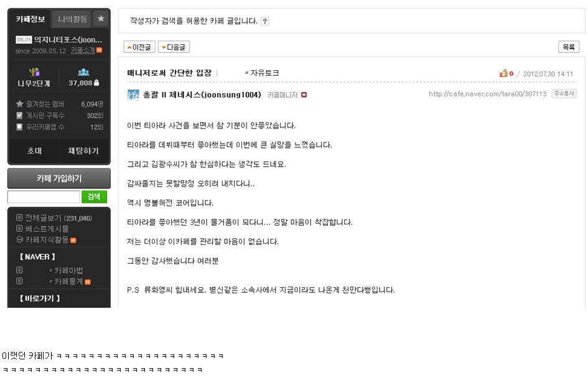Screen dimensions: 588x383
Task: Go to next post with 다음글
Action: click(x=174, y=47)
